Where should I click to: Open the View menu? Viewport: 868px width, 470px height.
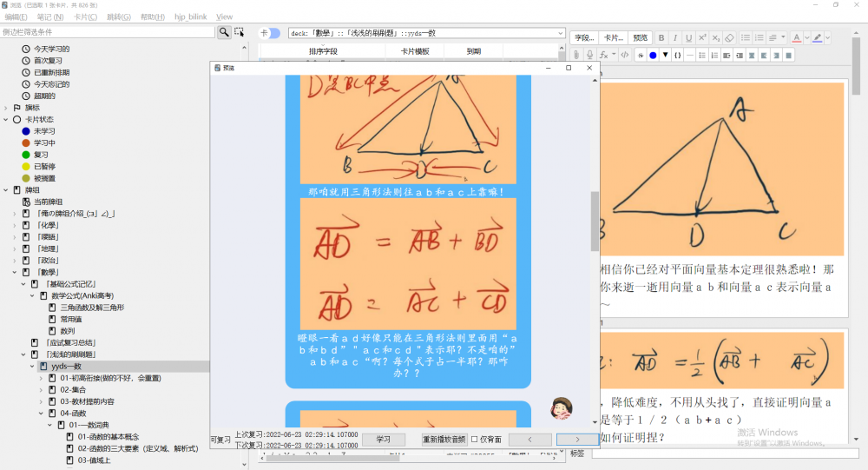224,17
